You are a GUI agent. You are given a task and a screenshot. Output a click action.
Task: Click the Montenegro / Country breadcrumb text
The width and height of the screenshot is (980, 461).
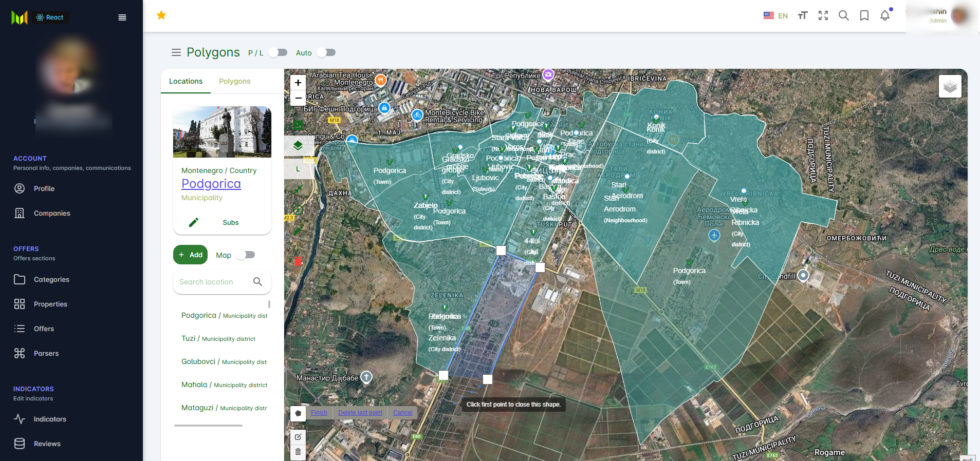pos(219,170)
